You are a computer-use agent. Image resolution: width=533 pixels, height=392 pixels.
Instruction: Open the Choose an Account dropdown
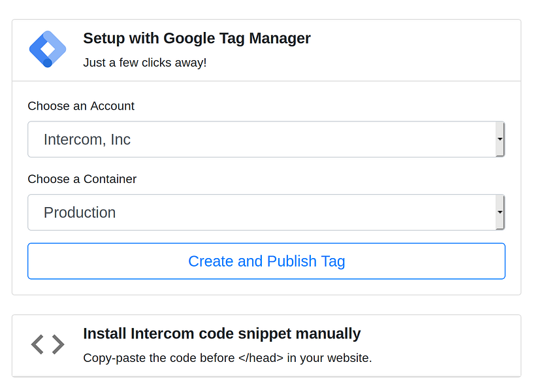click(266, 139)
